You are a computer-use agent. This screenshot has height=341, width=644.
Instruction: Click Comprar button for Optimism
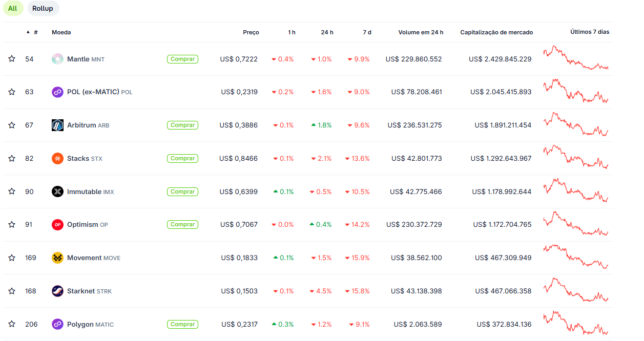click(182, 224)
